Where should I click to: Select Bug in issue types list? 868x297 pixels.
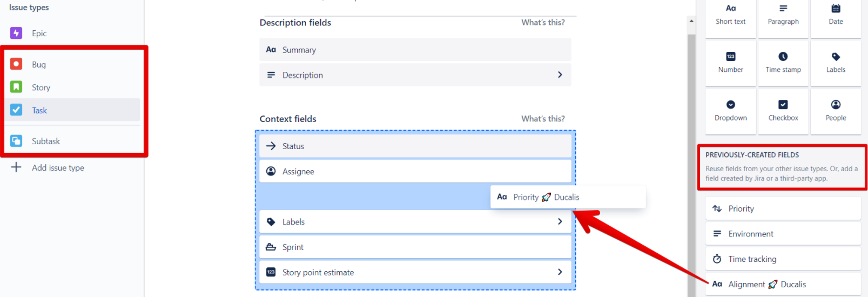(x=39, y=65)
